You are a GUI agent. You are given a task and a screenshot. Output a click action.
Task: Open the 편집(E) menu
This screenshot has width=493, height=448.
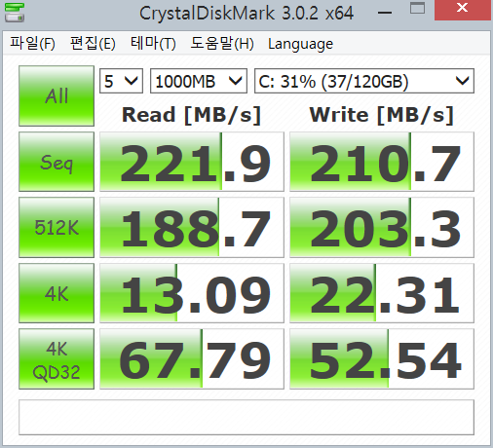click(x=93, y=44)
